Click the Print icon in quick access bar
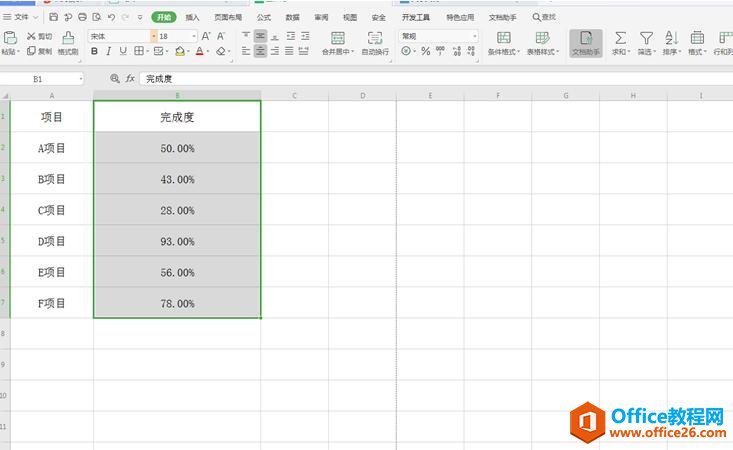Viewport: 733px width, 450px height. 82,17
